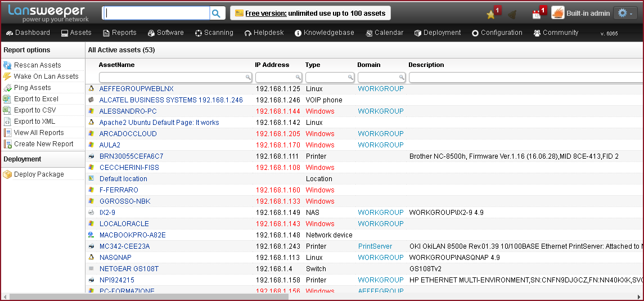Click the Wake On Lan lightning icon
The width and height of the screenshot is (644, 301).
tap(7, 77)
